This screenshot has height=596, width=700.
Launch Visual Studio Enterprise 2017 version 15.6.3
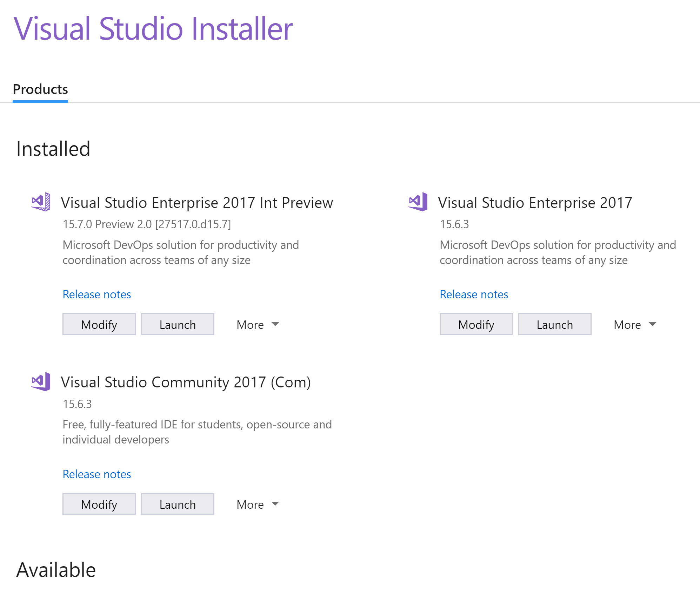[555, 324]
